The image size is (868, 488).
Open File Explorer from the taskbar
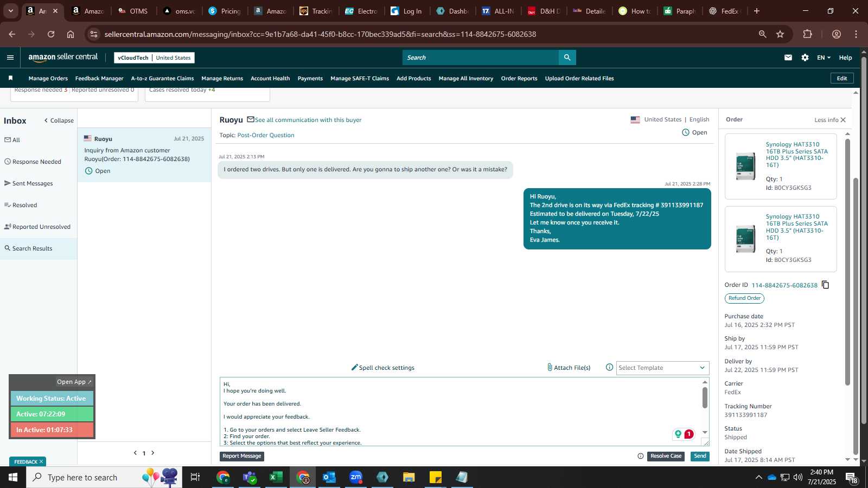point(409,477)
